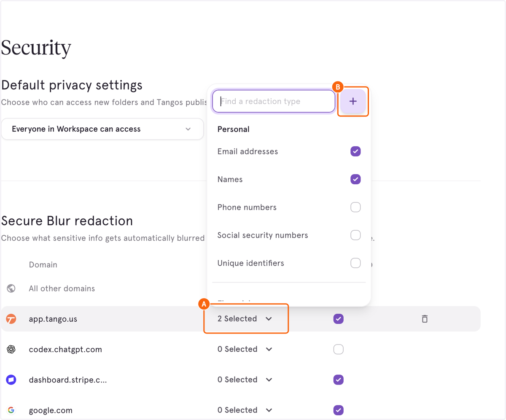Check the Phone numbers checkbox
This screenshot has width=506, height=420.
point(355,207)
